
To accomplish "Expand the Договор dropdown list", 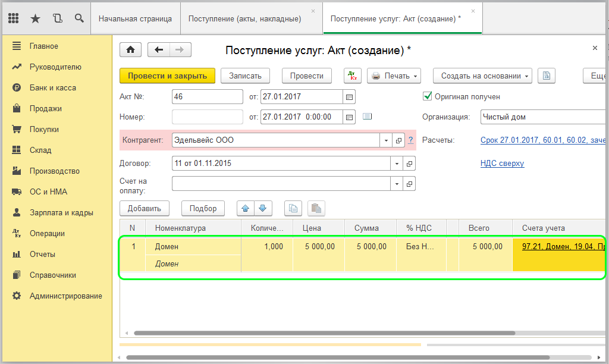I will (397, 163).
